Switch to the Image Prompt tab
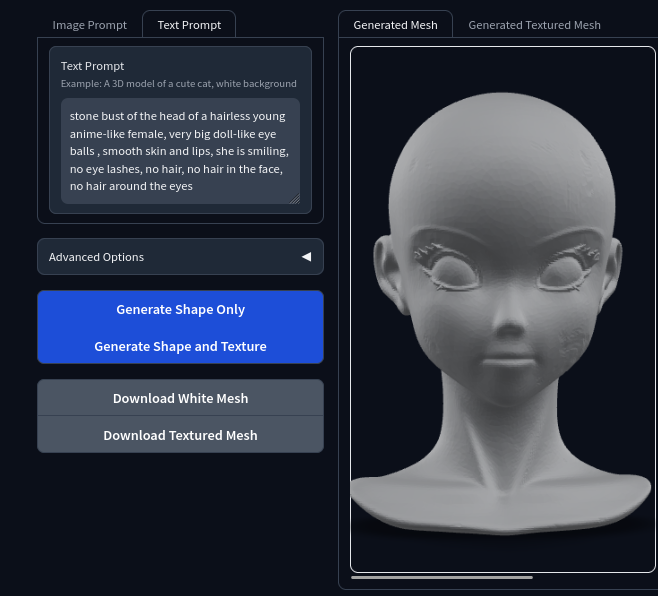The height and width of the screenshot is (596, 658). tap(89, 25)
